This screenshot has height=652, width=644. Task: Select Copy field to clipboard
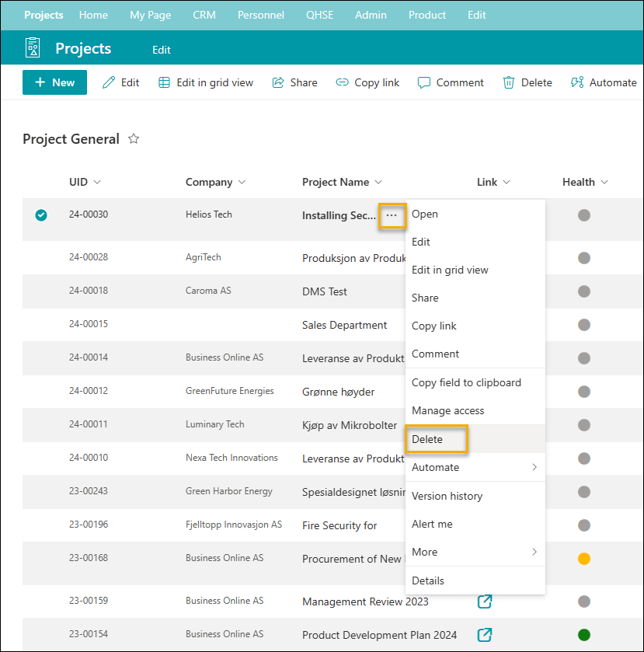pyautogui.click(x=475, y=382)
